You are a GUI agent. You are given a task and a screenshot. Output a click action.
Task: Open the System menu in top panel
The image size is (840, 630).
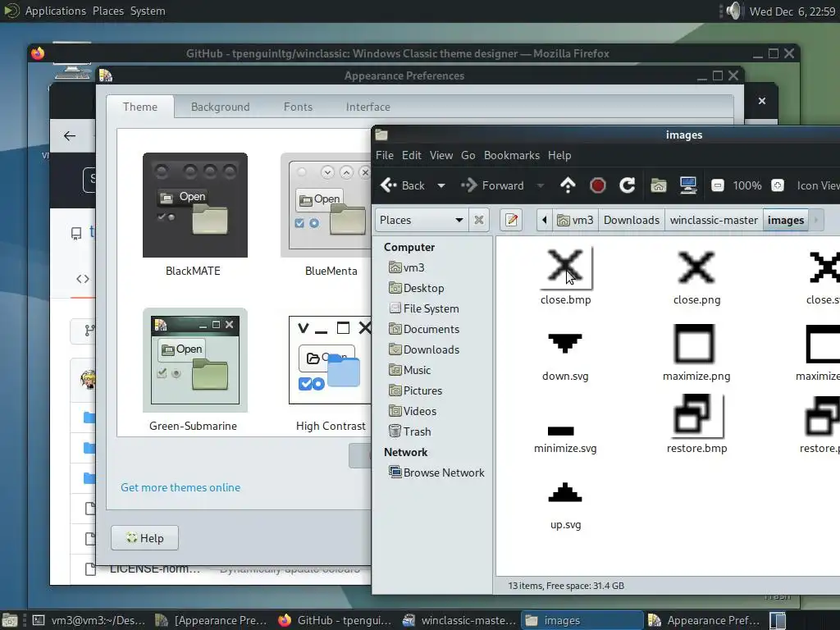[x=148, y=11]
